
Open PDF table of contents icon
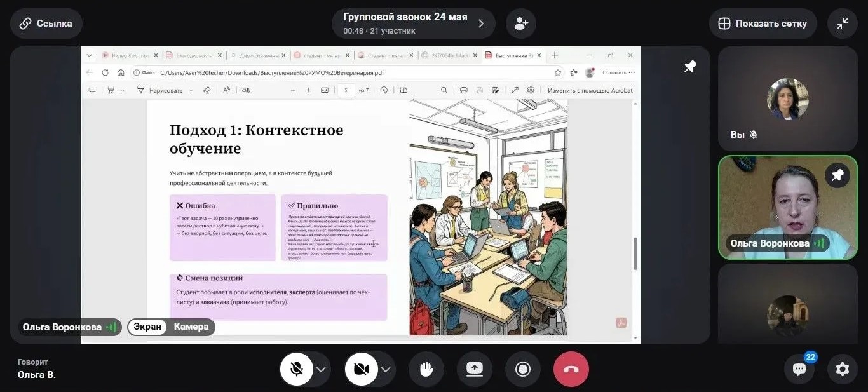click(92, 90)
